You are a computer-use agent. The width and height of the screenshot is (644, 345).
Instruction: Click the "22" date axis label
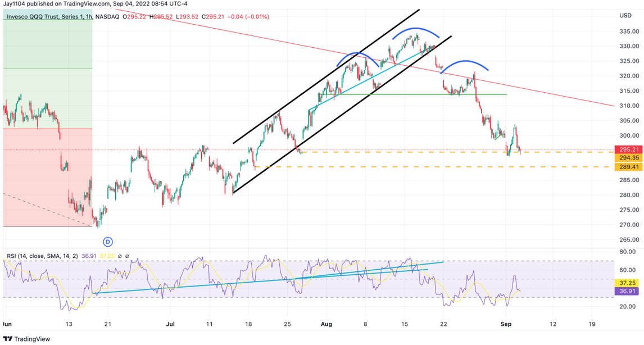click(443, 324)
